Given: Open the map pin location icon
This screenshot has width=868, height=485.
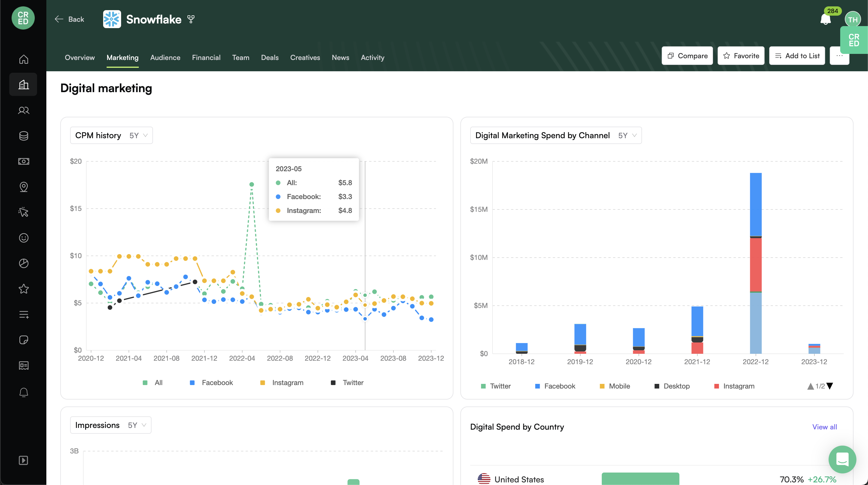Looking at the screenshot, I should pyautogui.click(x=23, y=187).
